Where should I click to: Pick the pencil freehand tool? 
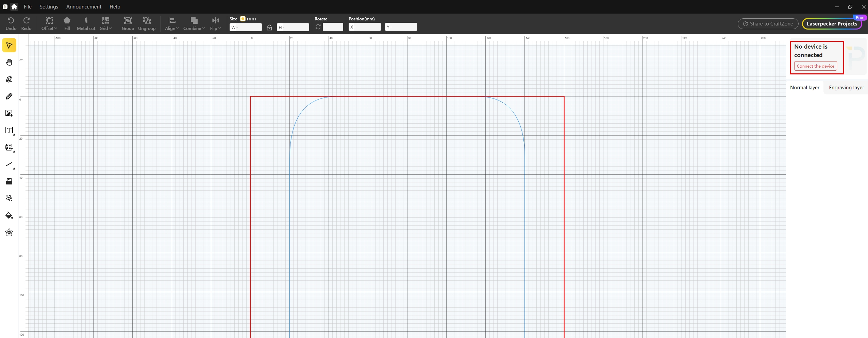[x=9, y=96]
